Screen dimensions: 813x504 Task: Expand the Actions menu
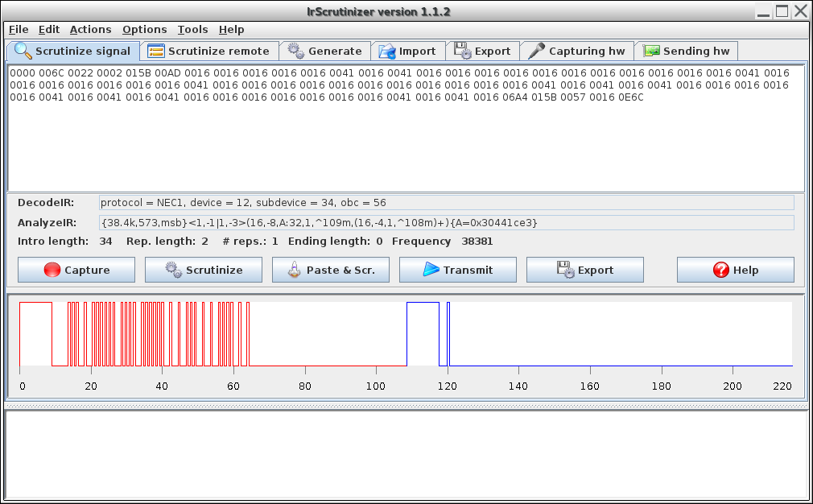point(90,29)
